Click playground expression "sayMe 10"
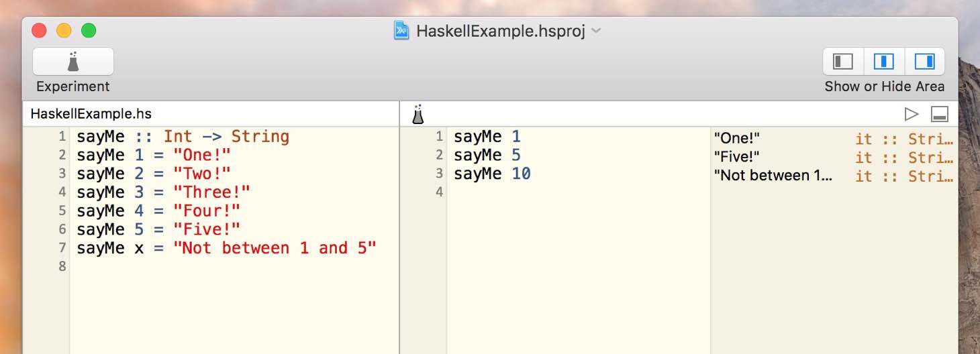The width and height of the screenshot is (980, 354). (492, 174)
